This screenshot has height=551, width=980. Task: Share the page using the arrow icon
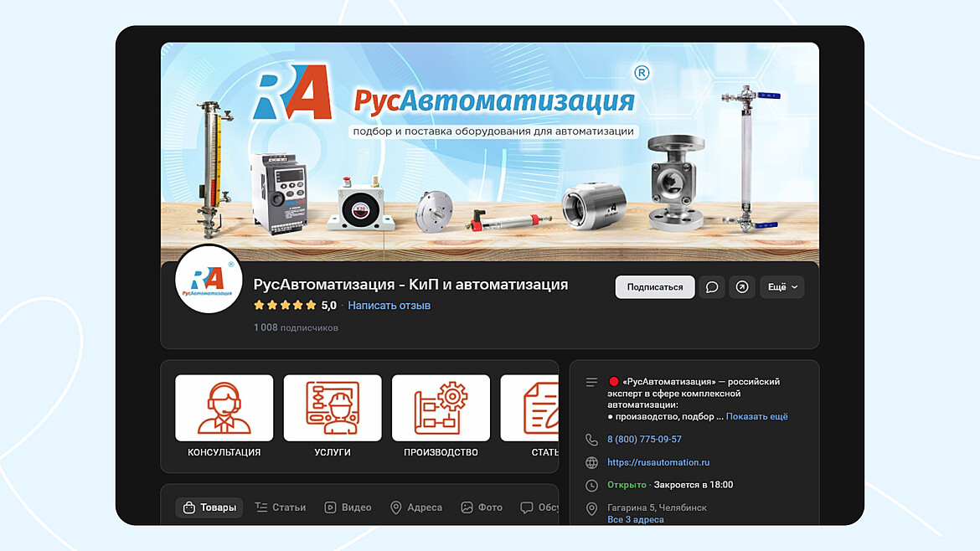click(x=742, y=287)
